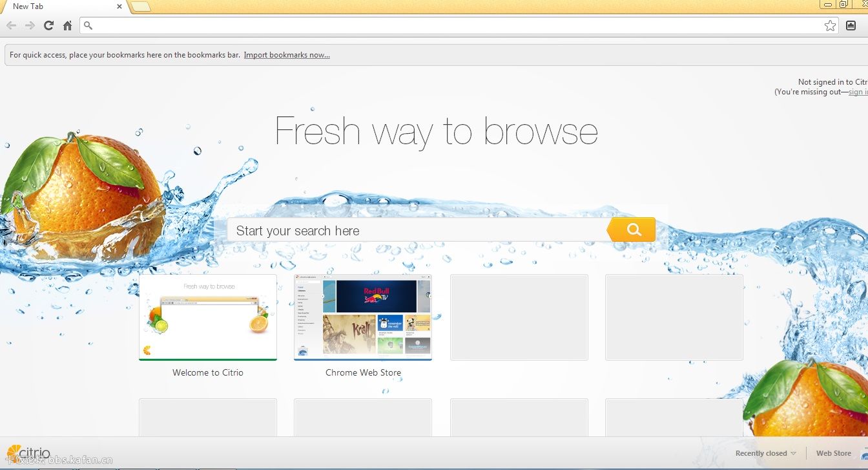Viewport: 868px width, 470px height.
Task: Select the New Tab tab
Action: click(58, 6)
